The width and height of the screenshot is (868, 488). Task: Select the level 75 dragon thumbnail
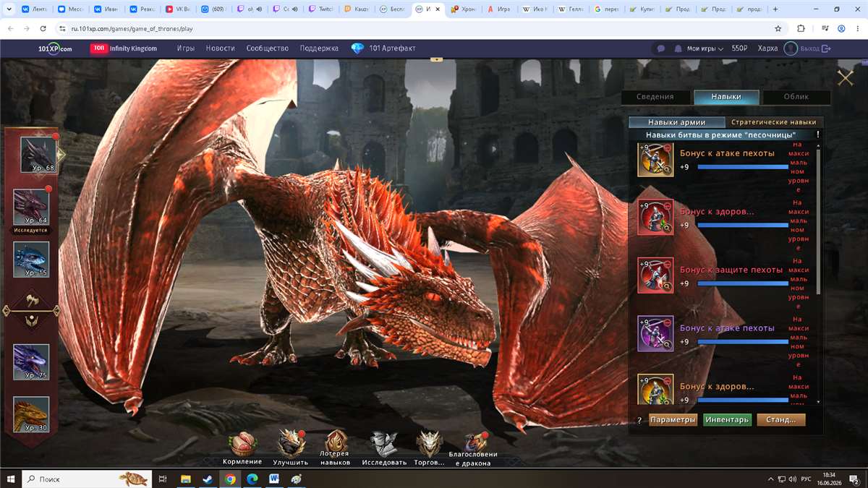[31, 362]
